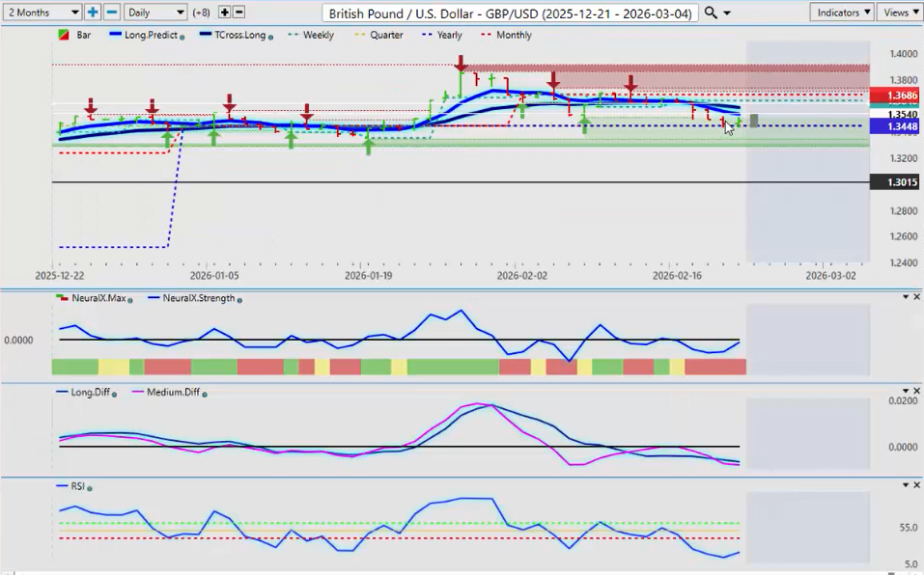
Task: Open the Indicators menu
Action: [x=841, y=13]
